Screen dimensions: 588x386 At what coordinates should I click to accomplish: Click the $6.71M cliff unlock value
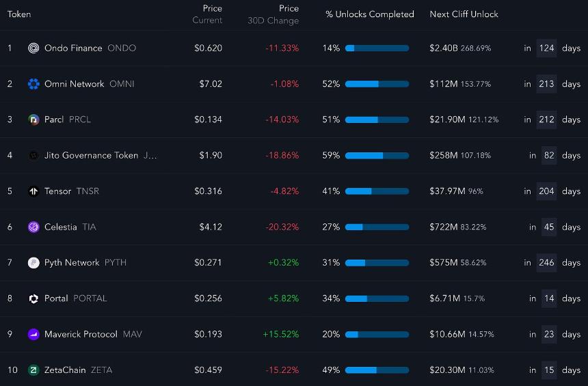click(444, 299)
